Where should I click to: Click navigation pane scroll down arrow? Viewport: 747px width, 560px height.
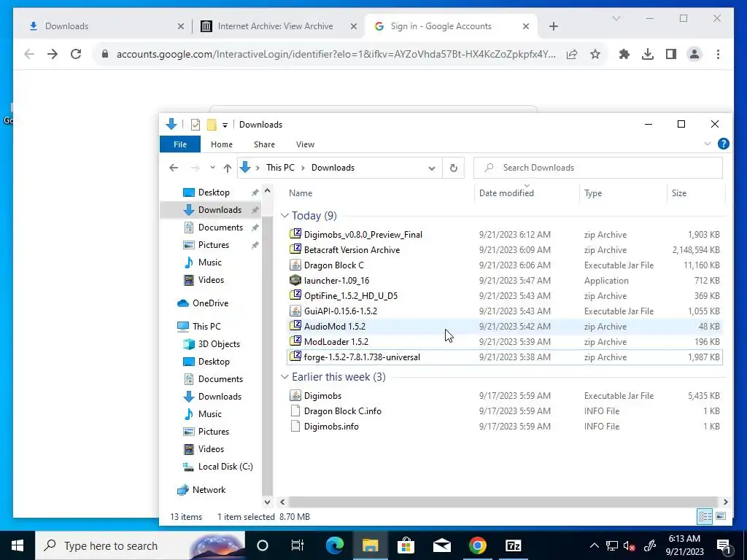click(x=267, y=502)
